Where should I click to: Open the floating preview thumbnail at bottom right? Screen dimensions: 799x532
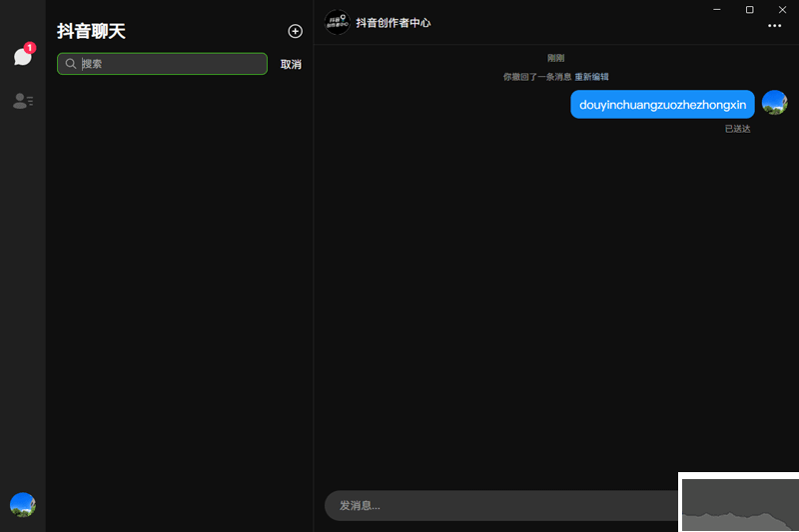739,502
